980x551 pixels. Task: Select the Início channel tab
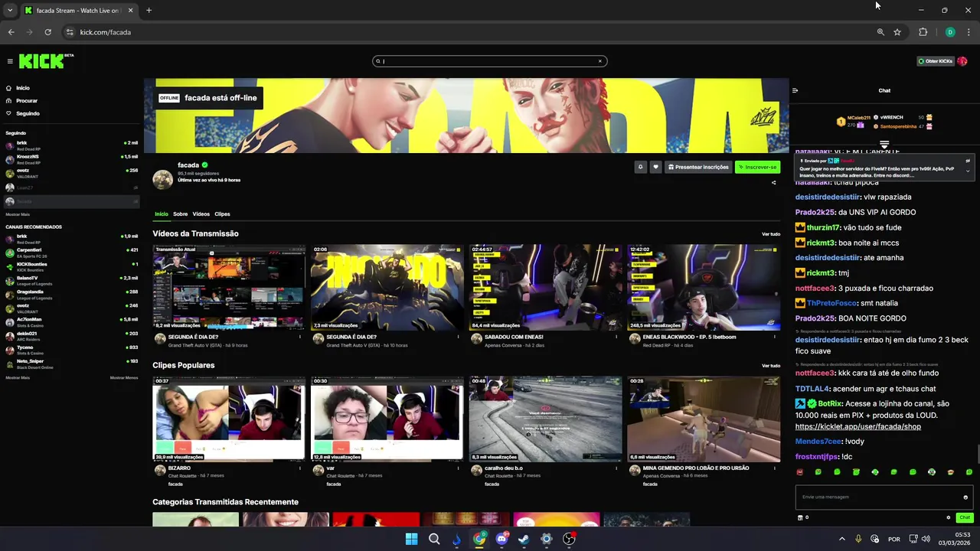pos(162,214)
